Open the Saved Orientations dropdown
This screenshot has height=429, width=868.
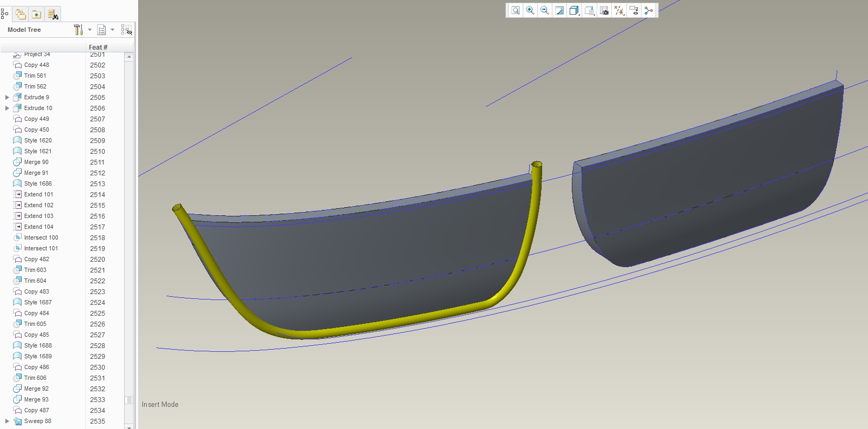(x=590, y=10)
